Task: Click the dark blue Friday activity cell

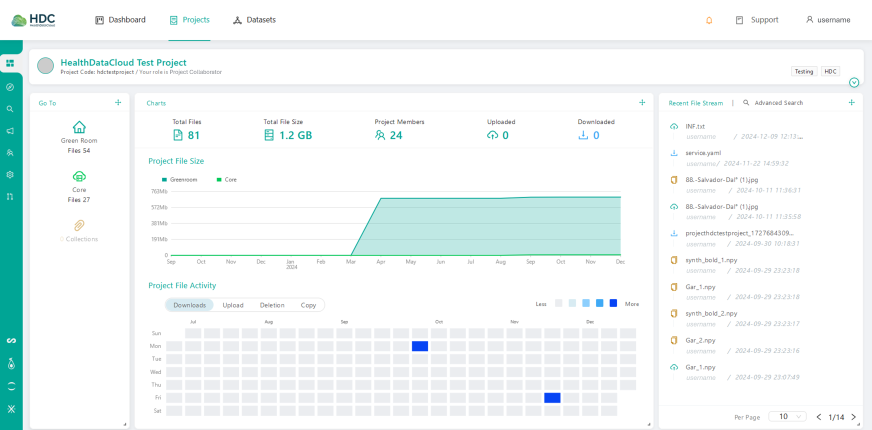Action: 552,398
